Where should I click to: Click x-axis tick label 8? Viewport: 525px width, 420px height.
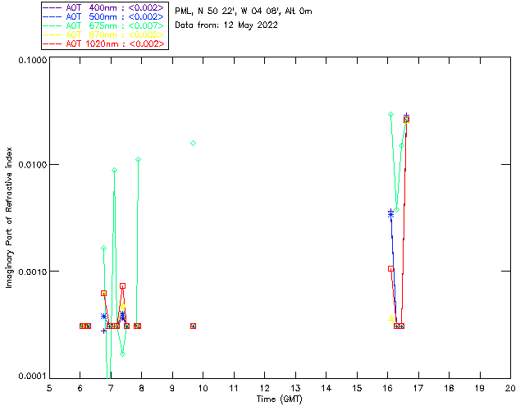pyautogui.click(x=142, y=388)
